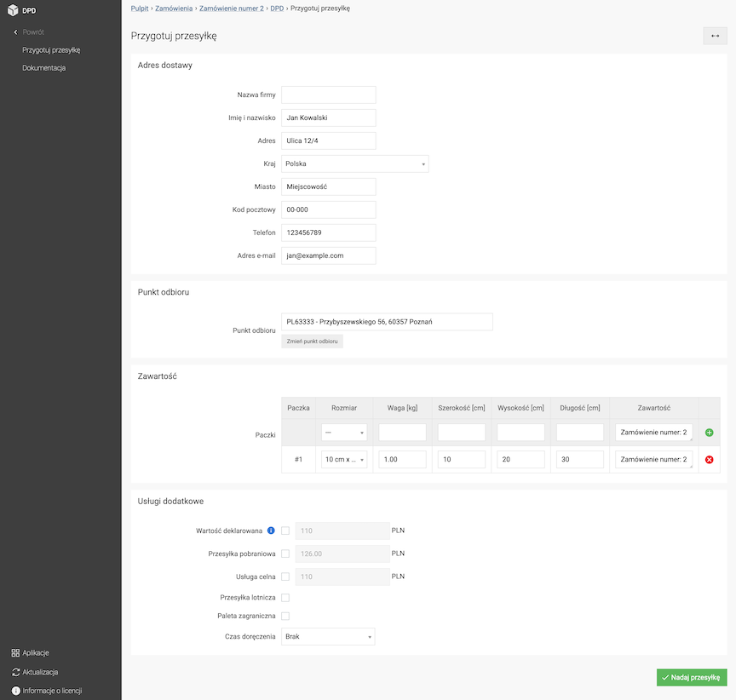Click the Adres e-mail field

pyautogui.click(x=329, y=255)
